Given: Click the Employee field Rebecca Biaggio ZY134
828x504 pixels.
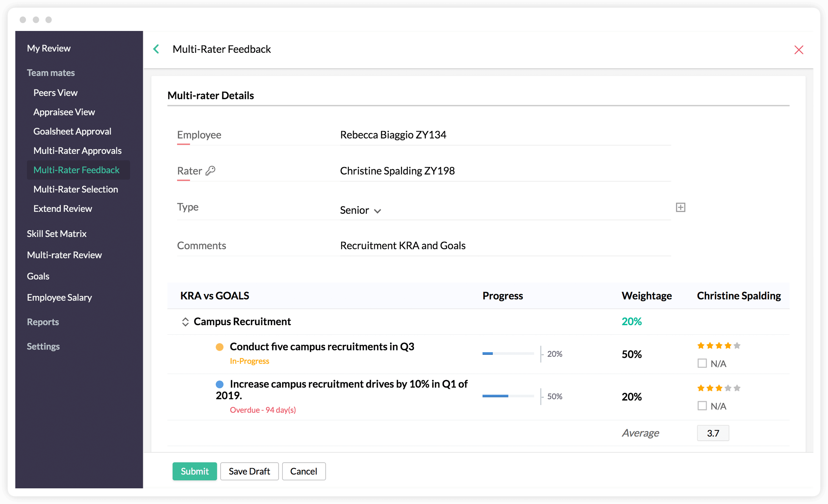Looking at the screenshot, I should point(505,135).
